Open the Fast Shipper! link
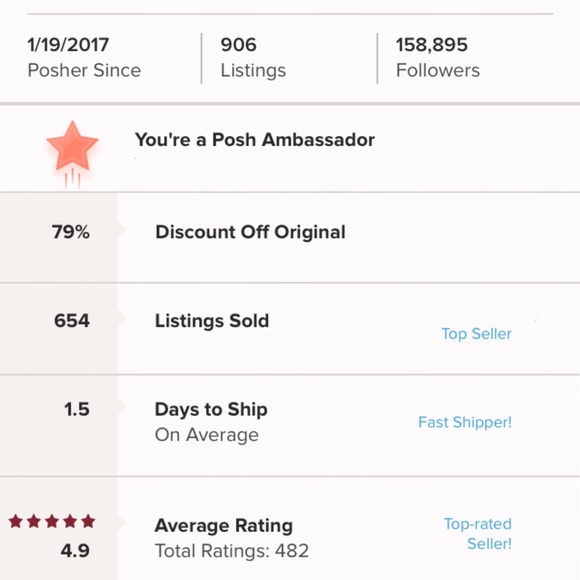 [465, 422]
